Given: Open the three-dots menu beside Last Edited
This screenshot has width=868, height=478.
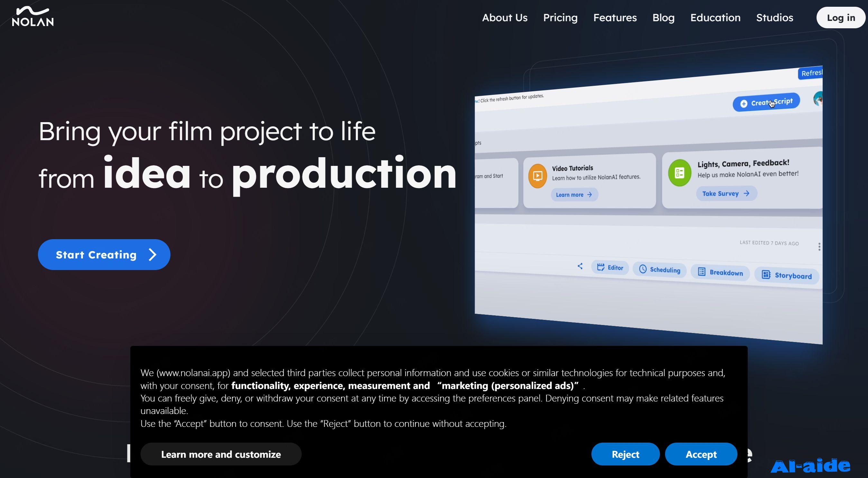Looking at the screenshot, I should tap(819, 247).
